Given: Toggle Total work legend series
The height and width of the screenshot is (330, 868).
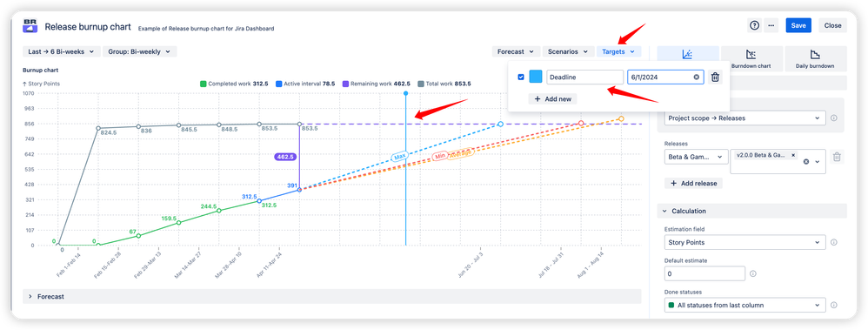Looking at the screenshot, I should (445, 84).
